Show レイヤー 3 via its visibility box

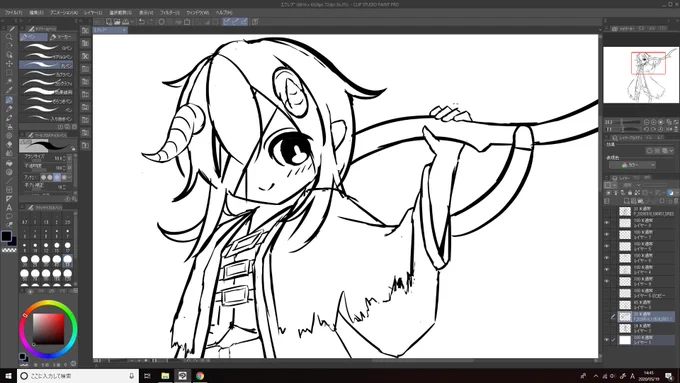(607, 305)
